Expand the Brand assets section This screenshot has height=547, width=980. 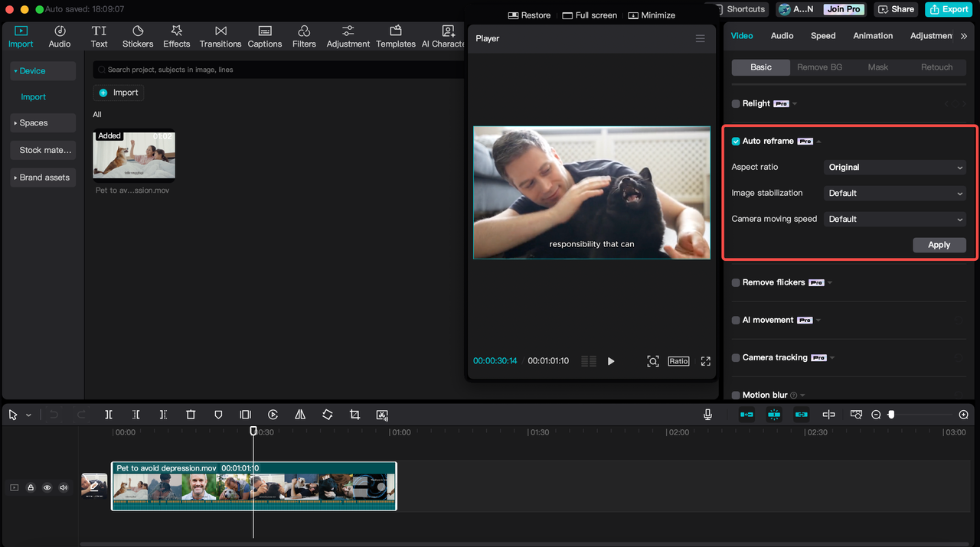(x=43, y=177)
